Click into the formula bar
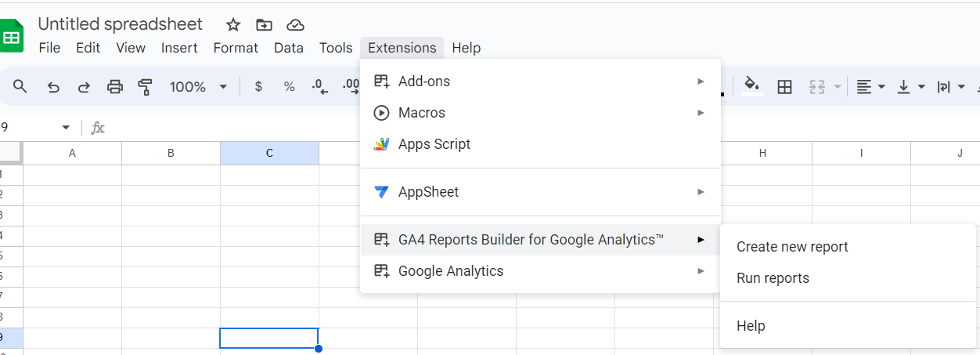Screen dimensions: 980x355 (235, 128)
